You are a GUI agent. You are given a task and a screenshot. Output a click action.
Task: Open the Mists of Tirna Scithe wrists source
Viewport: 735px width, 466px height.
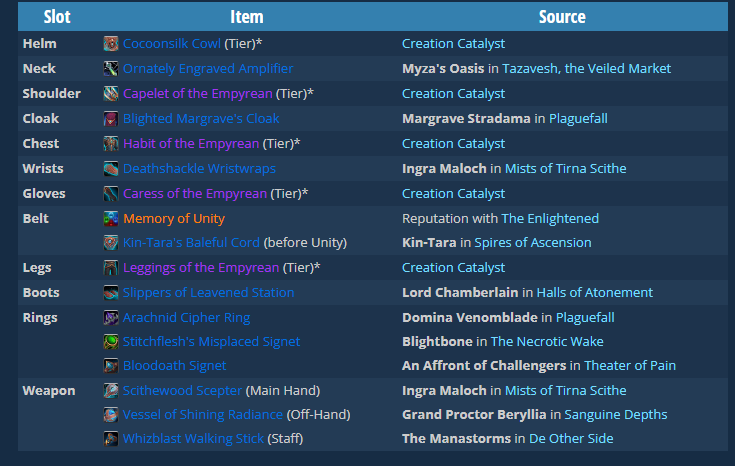coord(565,169)
